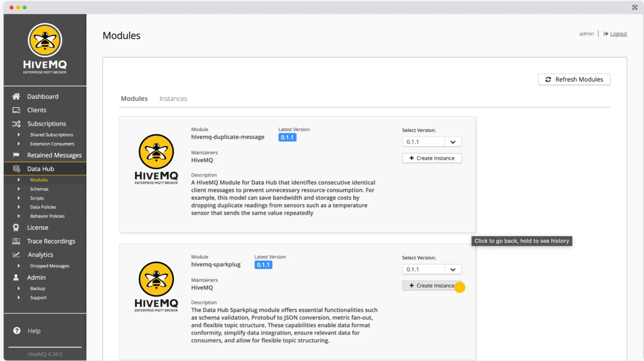Click the Subscriptions shuffle icon
644x361 pixels.
(16, 124)
